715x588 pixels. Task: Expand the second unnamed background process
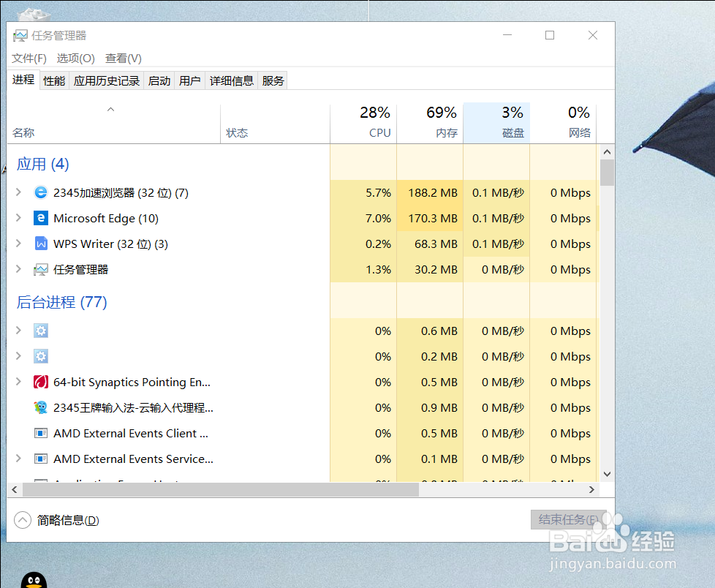18,356
